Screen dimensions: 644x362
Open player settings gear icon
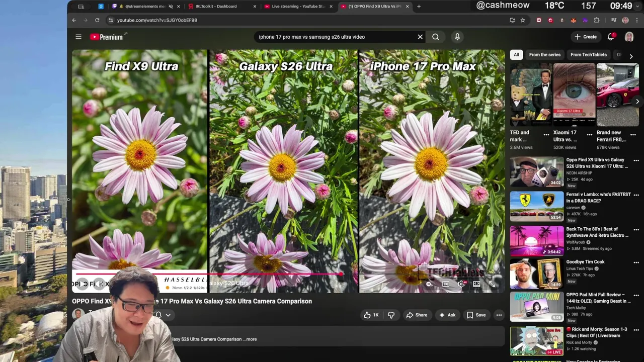pyautogui.click(x=461, y=284)
